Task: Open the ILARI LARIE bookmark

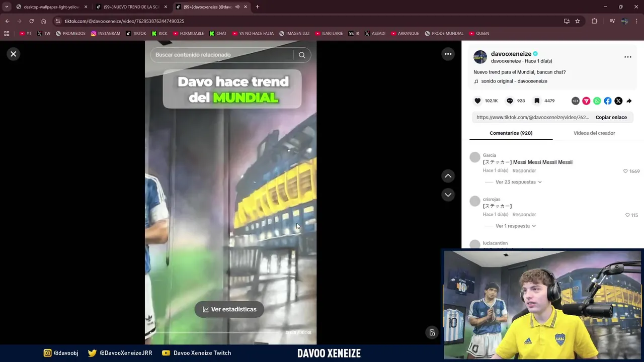Action: [x=329, y=34]
